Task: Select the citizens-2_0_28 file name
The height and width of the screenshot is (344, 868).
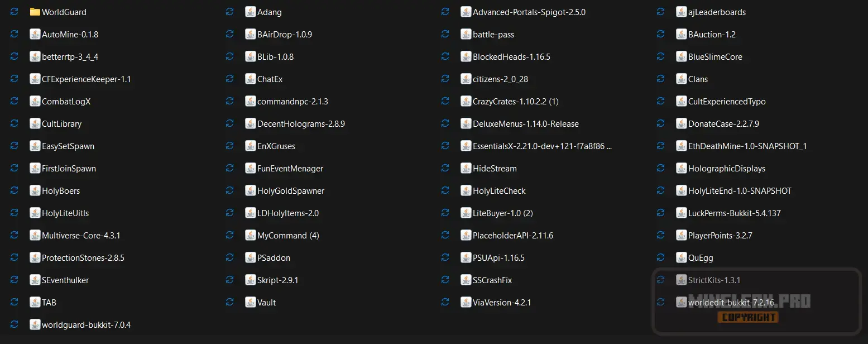Action: point(500,79)
